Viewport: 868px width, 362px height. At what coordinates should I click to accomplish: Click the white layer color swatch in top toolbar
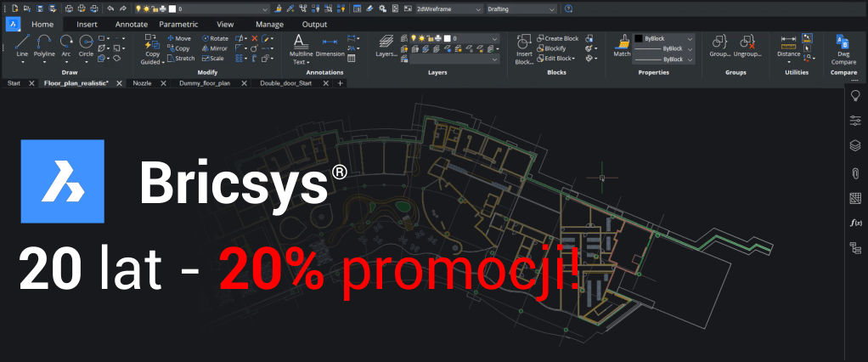point(172,8)
